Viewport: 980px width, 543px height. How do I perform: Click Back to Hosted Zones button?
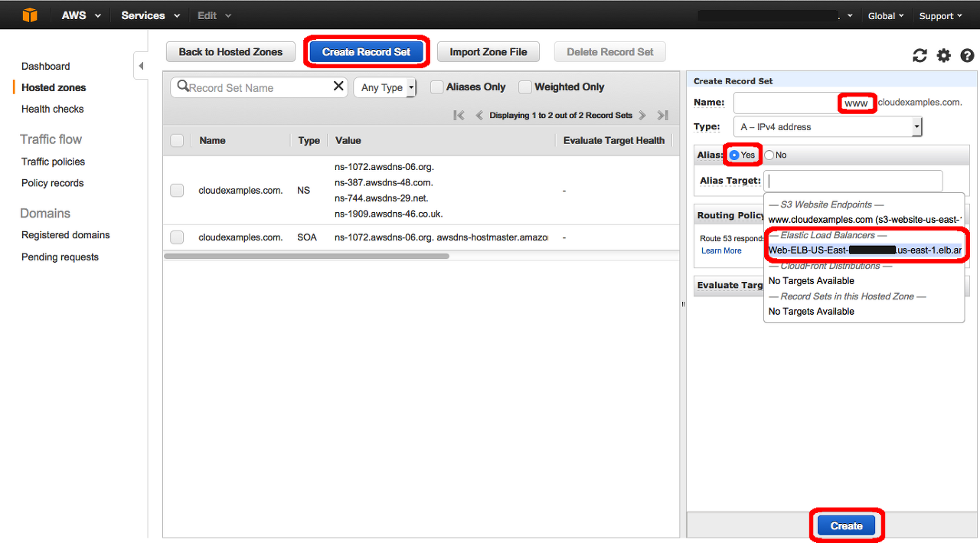click(x=230, y=52)
